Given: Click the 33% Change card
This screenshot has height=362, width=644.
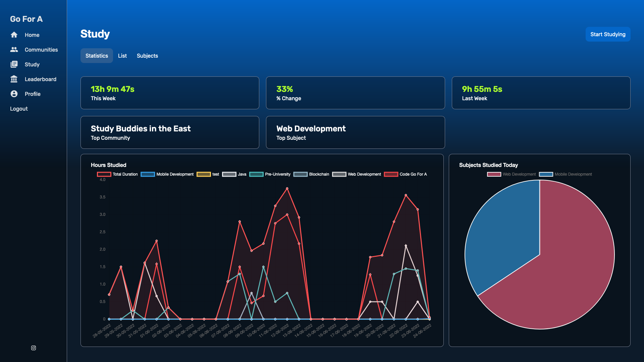Looking at the screenshot, I should coord(355,93).
